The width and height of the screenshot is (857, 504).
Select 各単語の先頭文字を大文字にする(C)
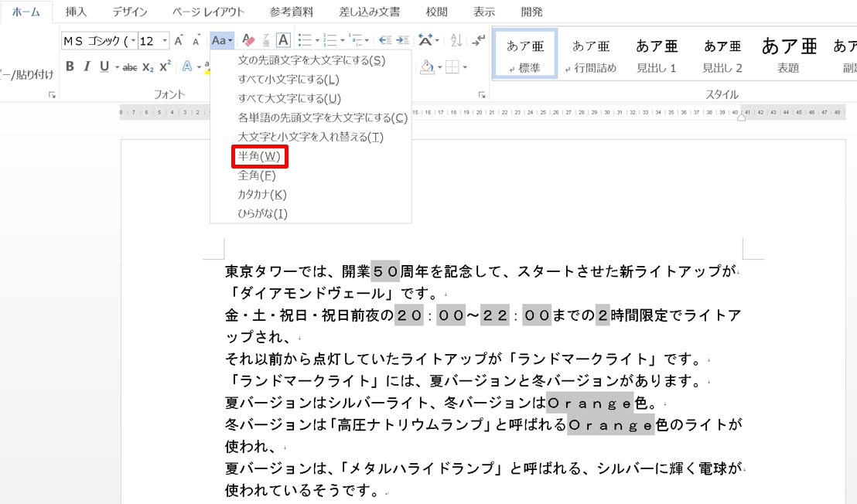coord(310,118)
